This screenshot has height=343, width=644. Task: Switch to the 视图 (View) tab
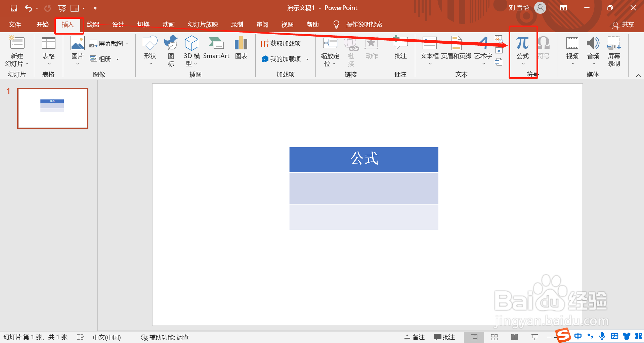(288, 25)
